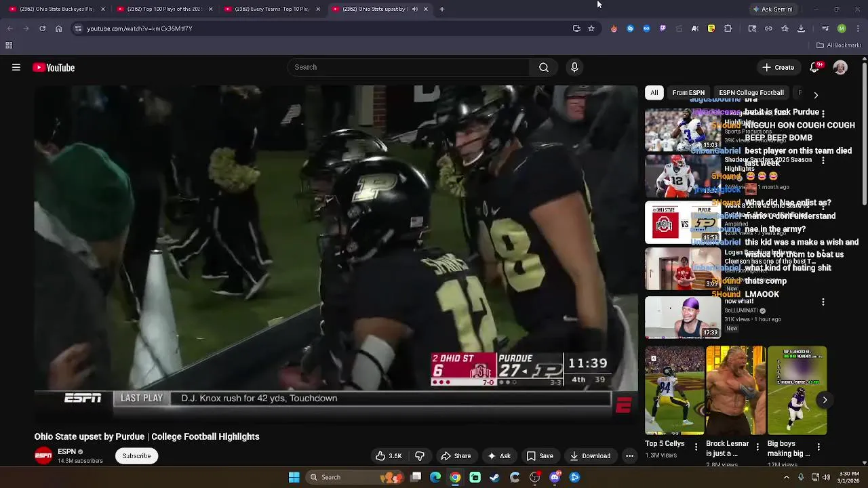The height and width of the screenshot is (488, 868).
Task: Open Chrome three-dot menu
Action: click(858, 28)
